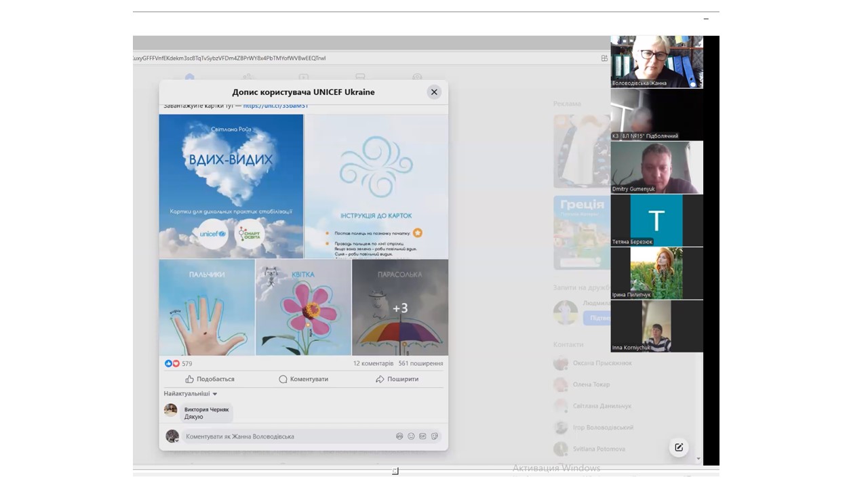Click the blue like reaction icon
The image size is (868, 488).
(169, 363)
